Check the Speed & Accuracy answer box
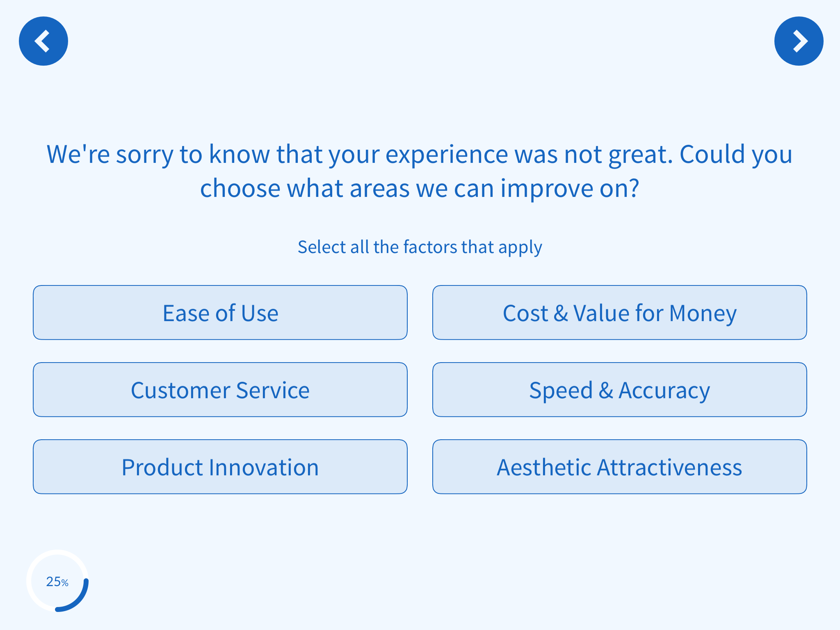This screenshot has height=630, width=840. [620, 390]
